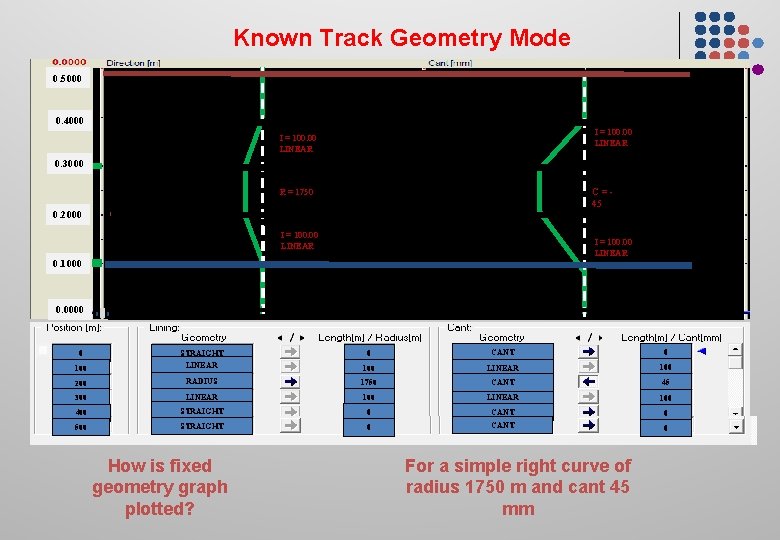Image resolution: width=780 pixels, height=540 pixels.
Task: Select Lining length field on the first STRAIGHT row
Action: point(369,352)
